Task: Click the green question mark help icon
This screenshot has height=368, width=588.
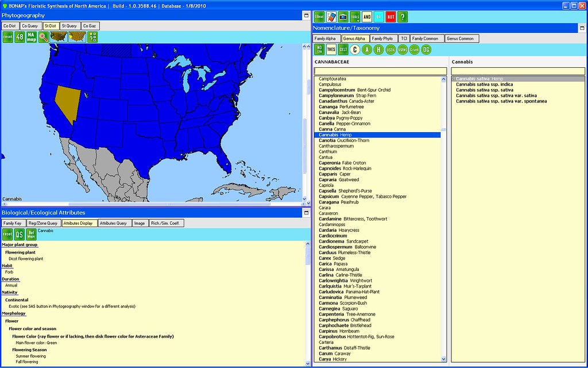Action: click(x=403, y=17)
